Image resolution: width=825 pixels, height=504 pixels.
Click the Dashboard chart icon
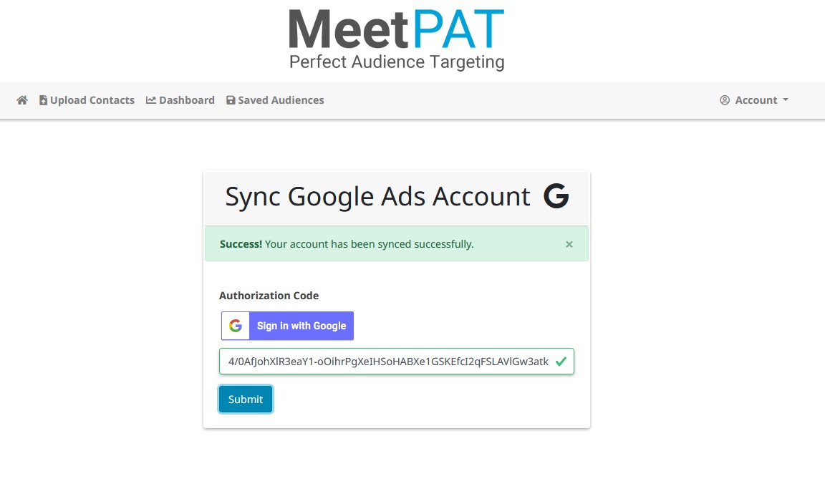tap(151, 100)
